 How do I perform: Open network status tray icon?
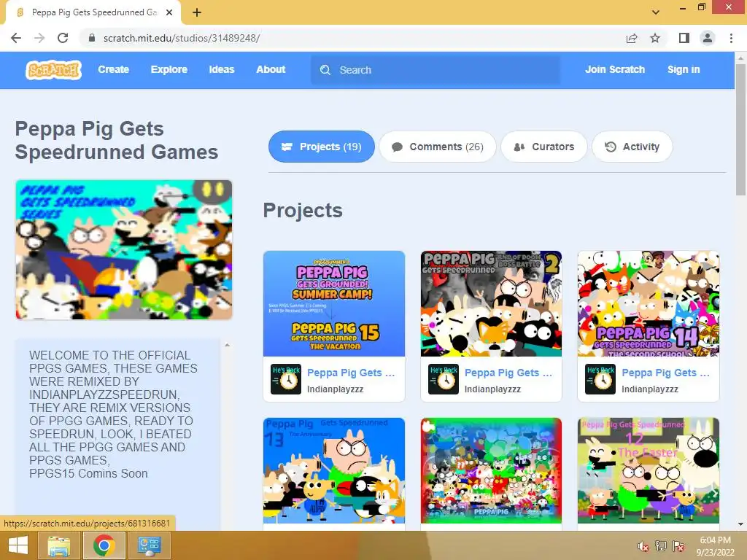(x=661, y=546)
